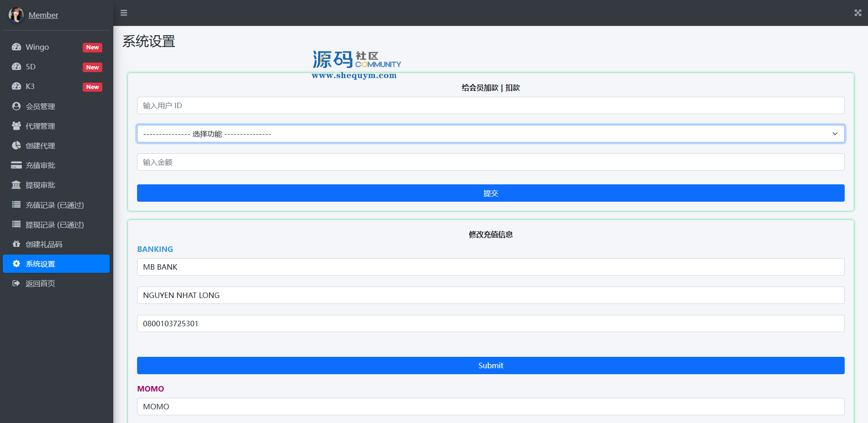This screenshot has width=868, height=423.
Task: Open Wingo via its dashboard icon
Action: pos(16,47)
